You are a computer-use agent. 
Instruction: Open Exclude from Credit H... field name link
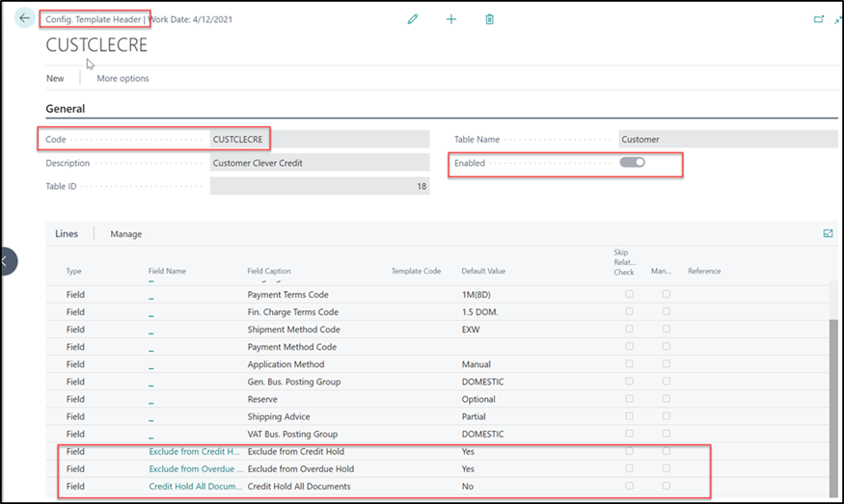click(x=194, y=451)
